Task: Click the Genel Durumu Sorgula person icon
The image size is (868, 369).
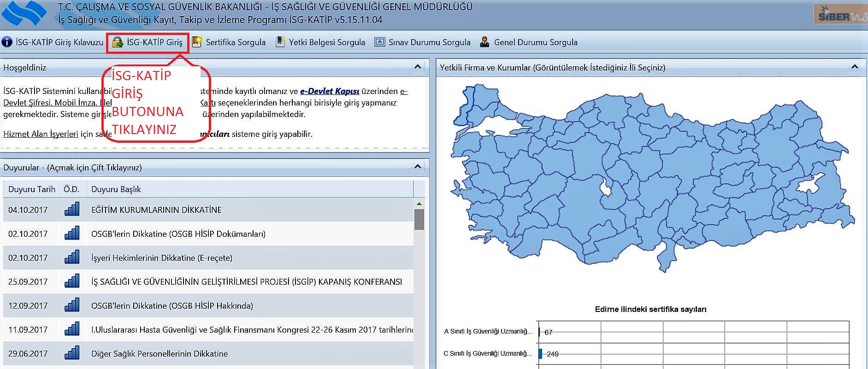Action: click(484, 42)
